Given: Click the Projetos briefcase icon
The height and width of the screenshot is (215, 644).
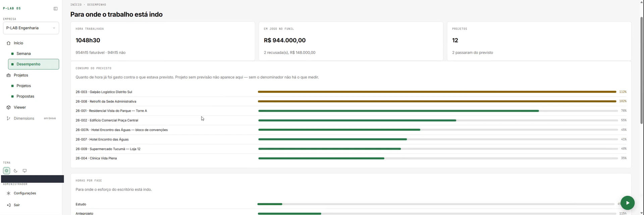Looking at the screenshot, I should (x=8, y=75).
